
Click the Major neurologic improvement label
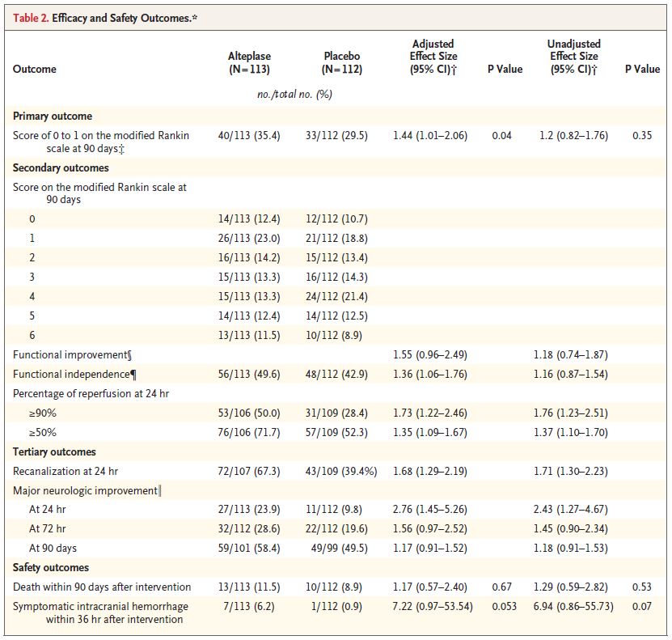(x=87, y=490)
